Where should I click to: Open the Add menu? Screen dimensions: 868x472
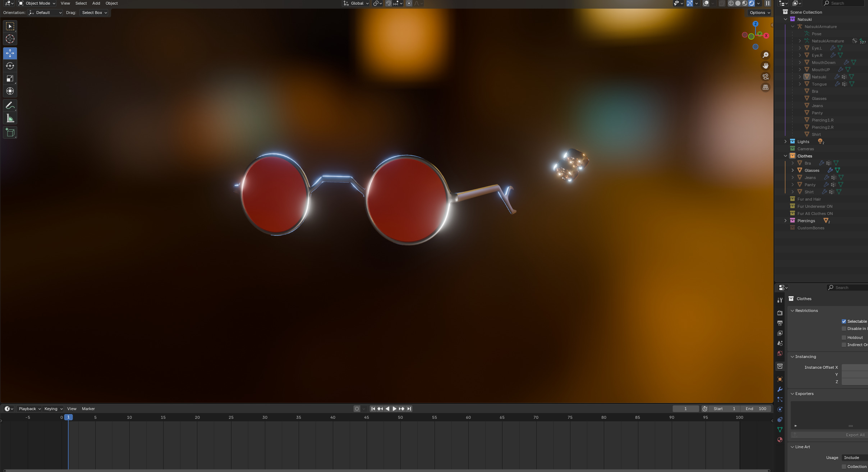pyautogui.click(x=96, y=3)
